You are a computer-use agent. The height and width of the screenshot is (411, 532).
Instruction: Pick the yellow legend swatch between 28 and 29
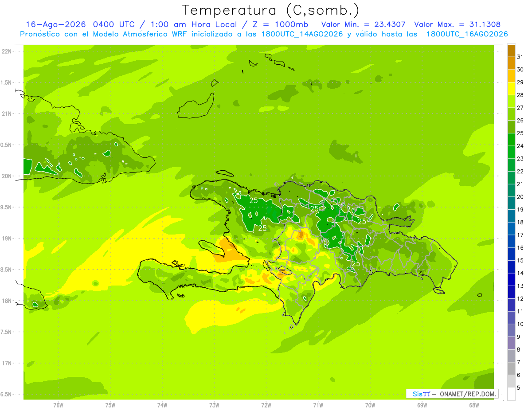click(511, 89)
